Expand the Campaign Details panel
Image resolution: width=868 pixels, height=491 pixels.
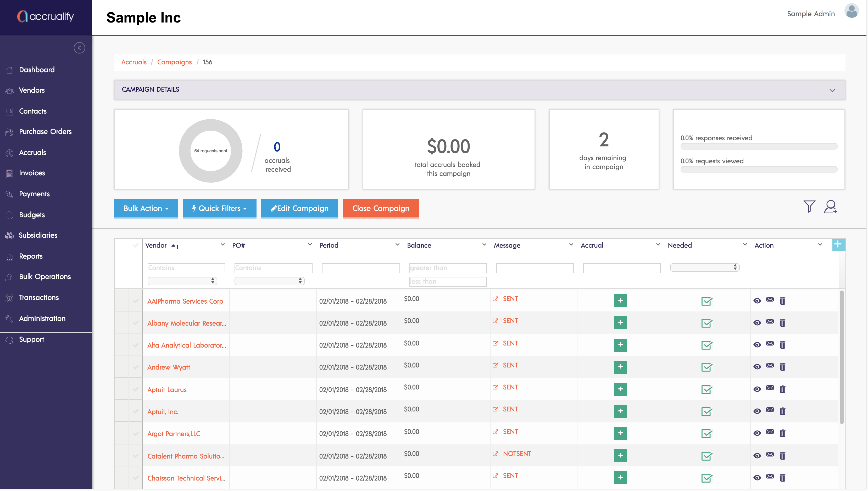tap(832, 90)
